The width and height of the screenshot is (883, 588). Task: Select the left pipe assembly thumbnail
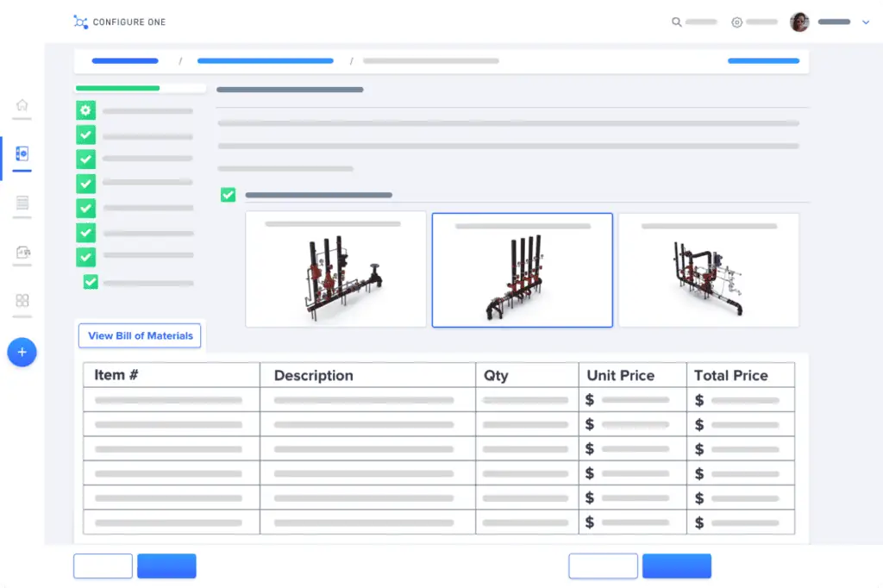point(335,269)
